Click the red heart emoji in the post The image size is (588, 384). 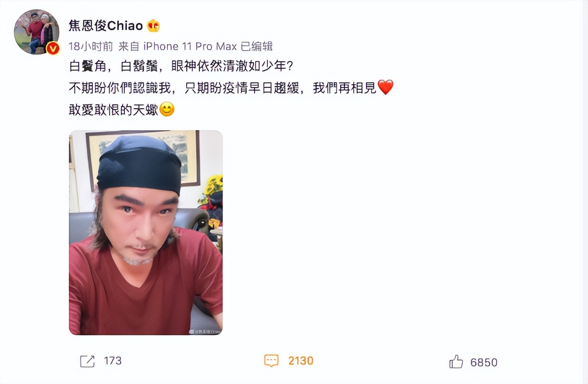[x=386, y=88]
